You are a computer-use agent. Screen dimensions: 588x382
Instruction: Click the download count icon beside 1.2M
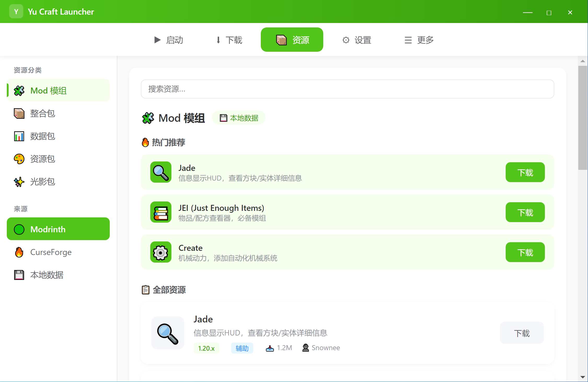click(270, 348)
